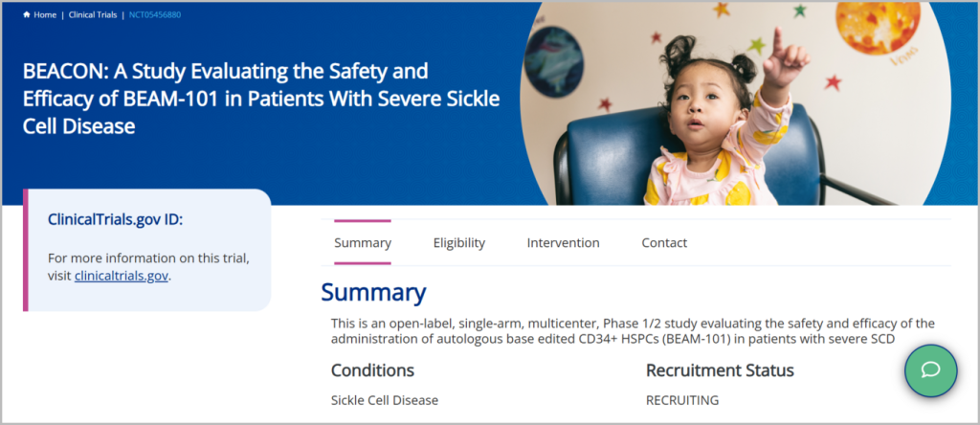Click the Conditions heading
The image size is (980, 425).
[372, 370]
